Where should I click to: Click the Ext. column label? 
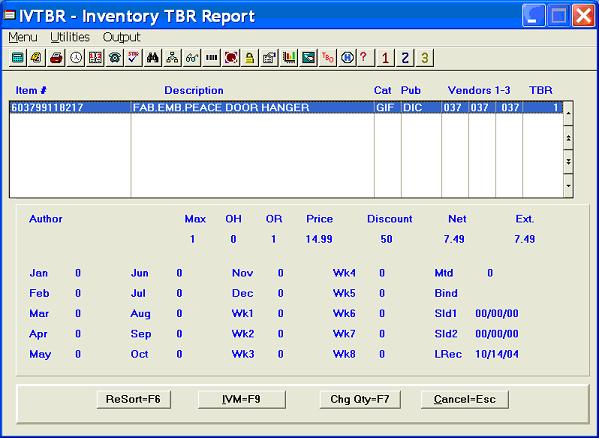point(525,219)
